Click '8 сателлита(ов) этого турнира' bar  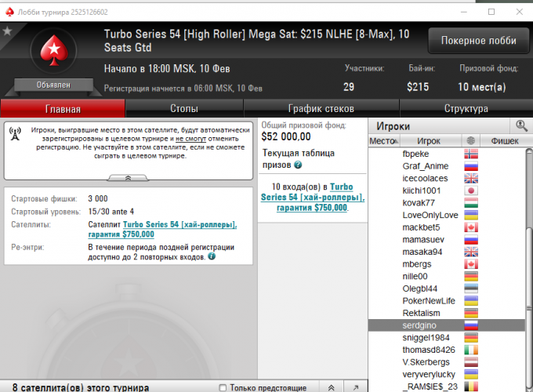point(81,387)
